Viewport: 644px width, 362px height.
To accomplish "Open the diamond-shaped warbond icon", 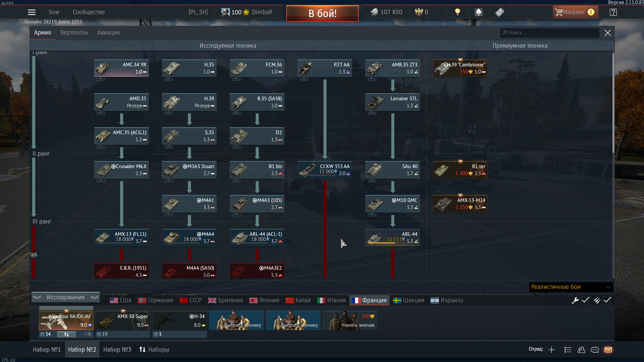I will (x=479, y=12).
